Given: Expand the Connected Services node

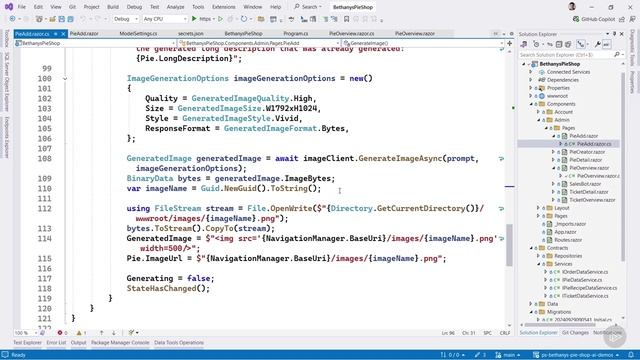Looking at the screenshot, I should pos(531,72).
